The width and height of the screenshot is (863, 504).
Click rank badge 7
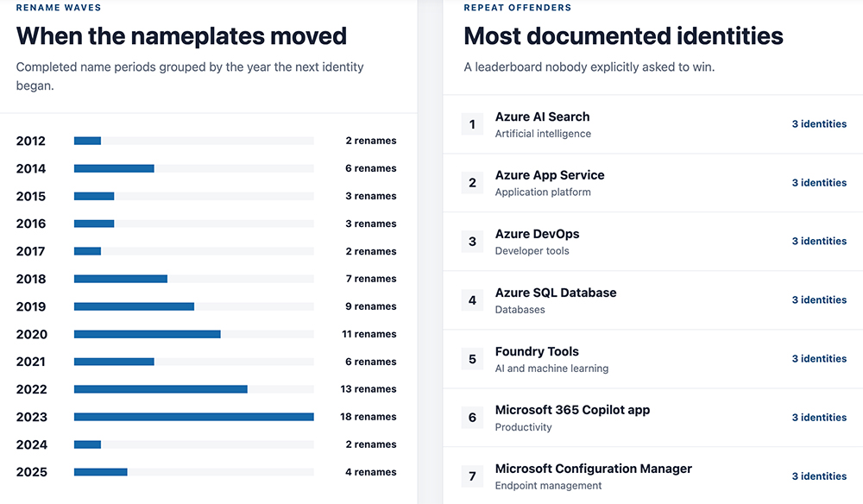click(472, 476)
